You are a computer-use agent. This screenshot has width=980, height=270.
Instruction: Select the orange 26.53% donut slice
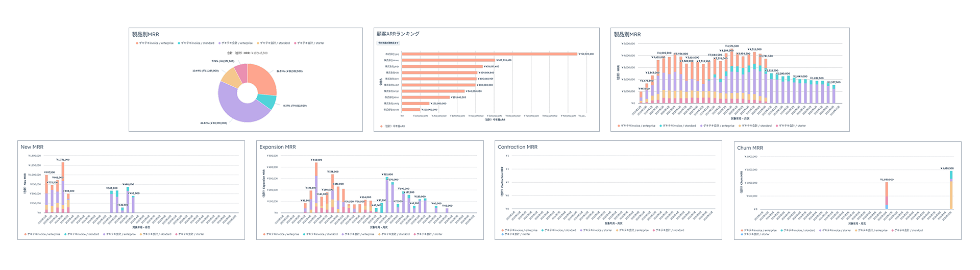click(264, 79)
